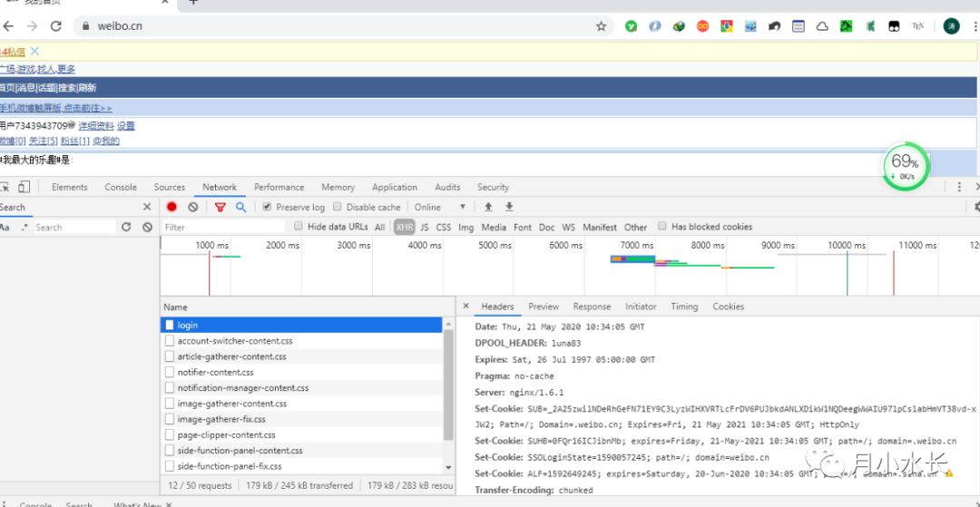
Task: Open DevTools three-dot menu
Action: 959,187
